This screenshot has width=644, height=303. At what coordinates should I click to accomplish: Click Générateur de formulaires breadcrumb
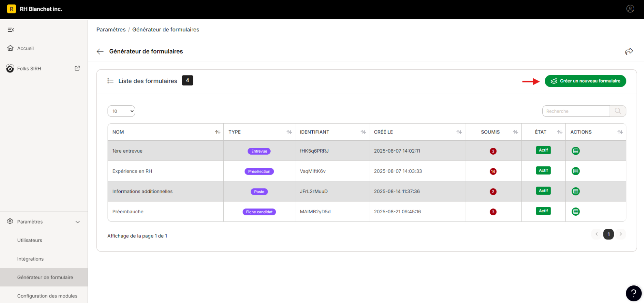click(166, 30)
